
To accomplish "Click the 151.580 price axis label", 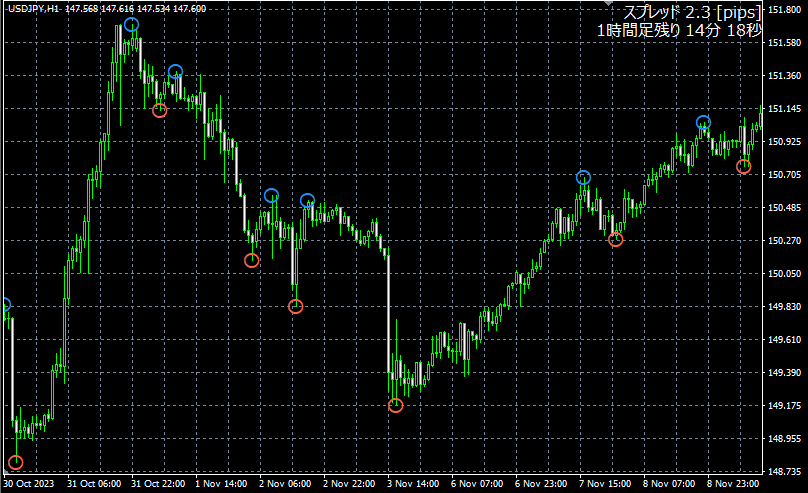I will [784, 43].
